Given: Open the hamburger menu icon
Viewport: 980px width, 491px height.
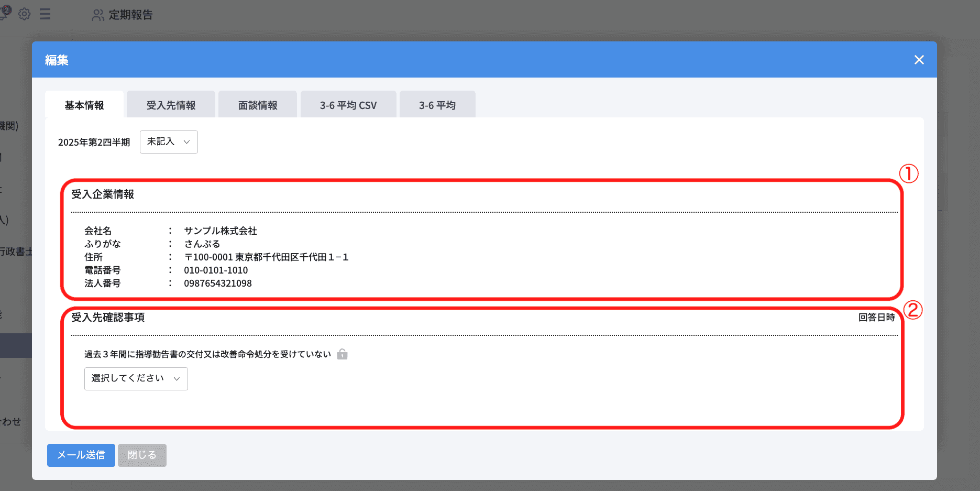Looking at the screenshot, I should click(45, 14).
